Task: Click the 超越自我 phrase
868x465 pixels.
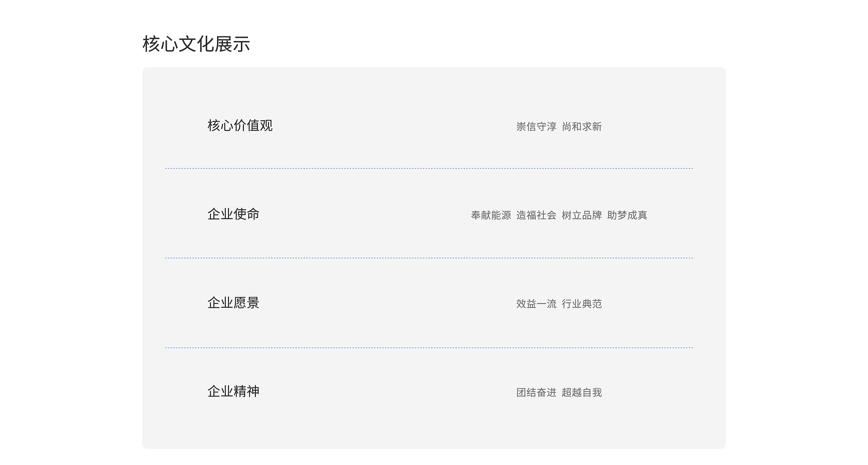Action: pyautogui.click(x=582, y=392)
